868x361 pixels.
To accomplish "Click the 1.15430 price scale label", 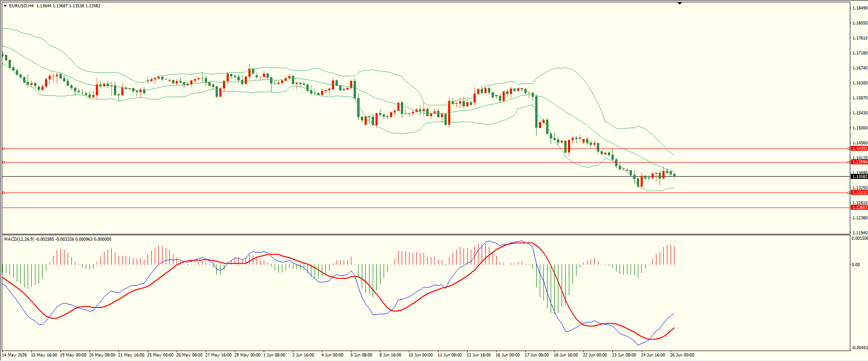I will (860, 113).
